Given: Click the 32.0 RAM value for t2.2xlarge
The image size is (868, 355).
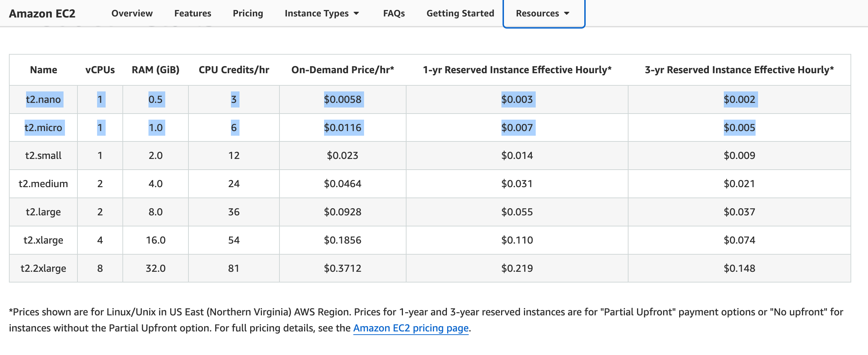Looking at the screenshot, I should point(156,268).
